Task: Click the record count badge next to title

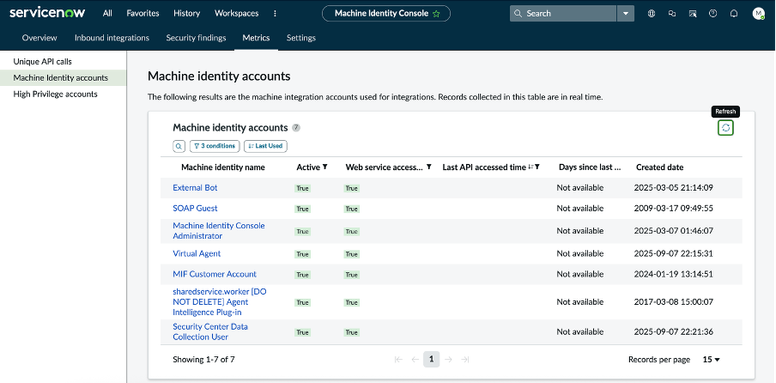Action: click(296, 128)
